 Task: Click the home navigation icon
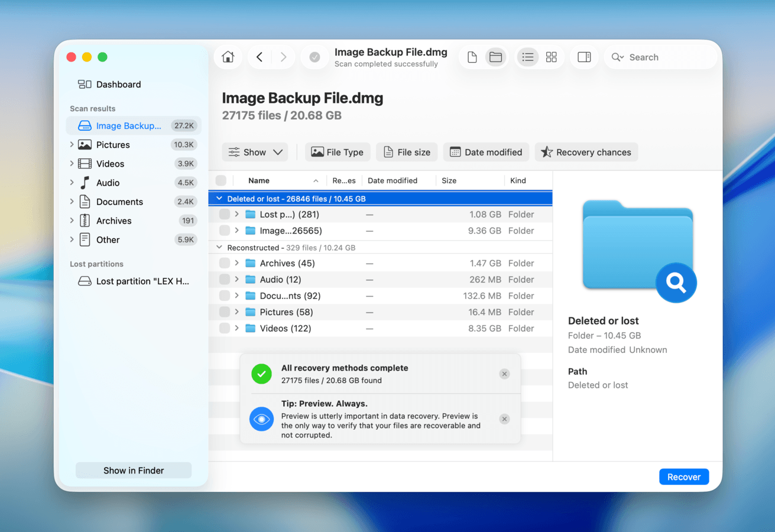pos(228,57)
